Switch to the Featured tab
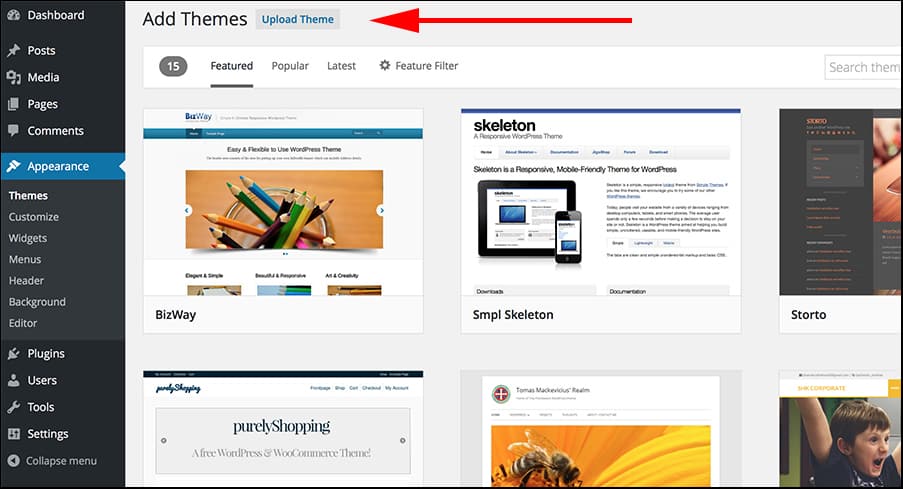903x489 pixels. (232, 66)
